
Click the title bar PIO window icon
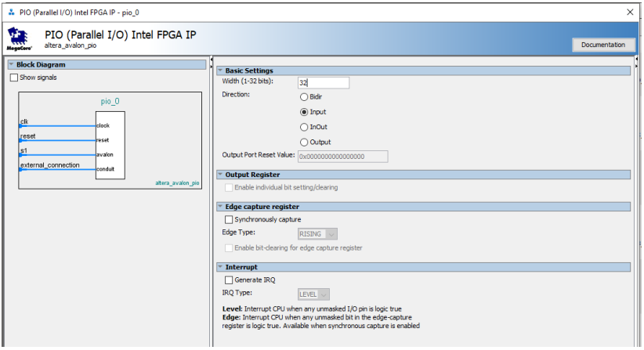point(12,13)
